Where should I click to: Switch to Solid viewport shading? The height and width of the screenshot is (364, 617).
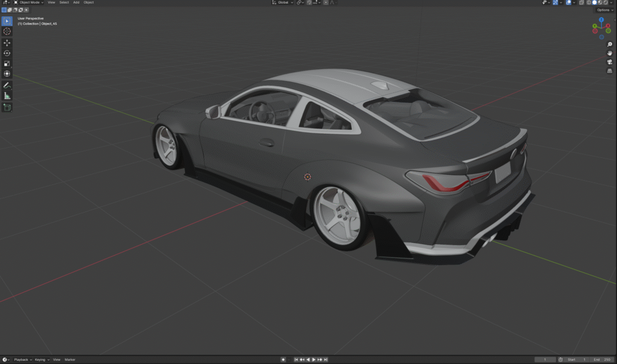click(595, 2)
